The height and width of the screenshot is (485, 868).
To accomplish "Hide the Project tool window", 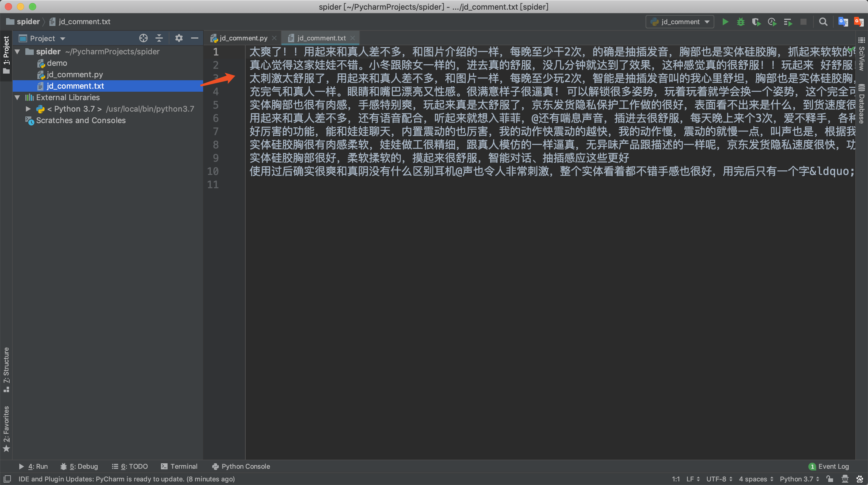I will point(194,38).
